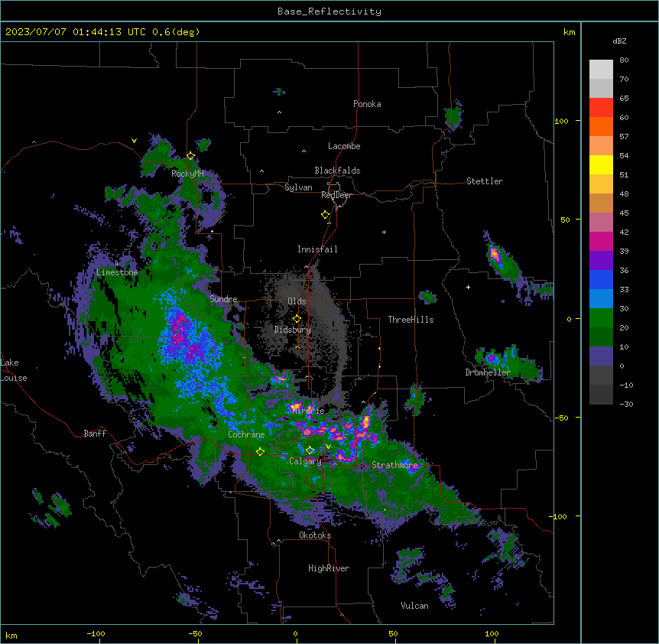Select the yellow diamond marker below Cochrane
This screenshot has height=644, width=659.
[x=260, y=451]
